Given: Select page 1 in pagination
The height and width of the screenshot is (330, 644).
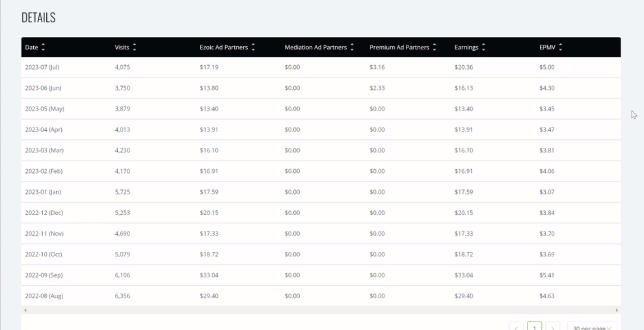Looking at the screenshot, I should click(534, 327).
